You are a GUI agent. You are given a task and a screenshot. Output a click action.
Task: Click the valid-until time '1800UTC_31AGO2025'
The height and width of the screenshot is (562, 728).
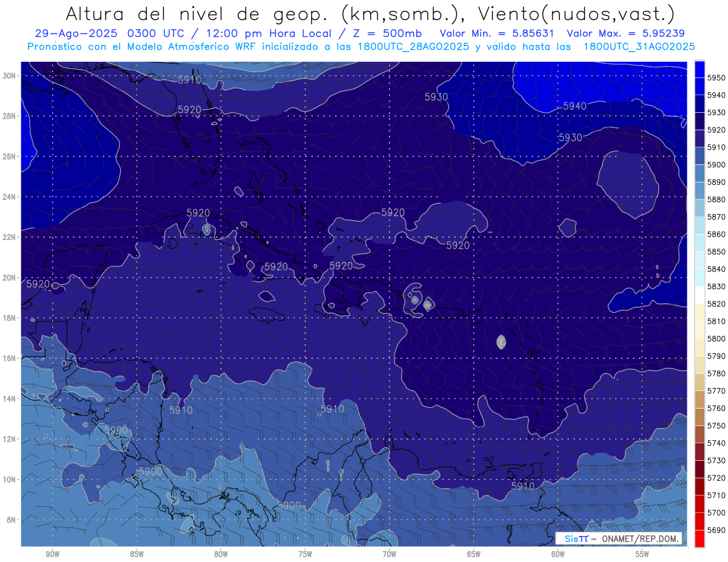[639, 47]
